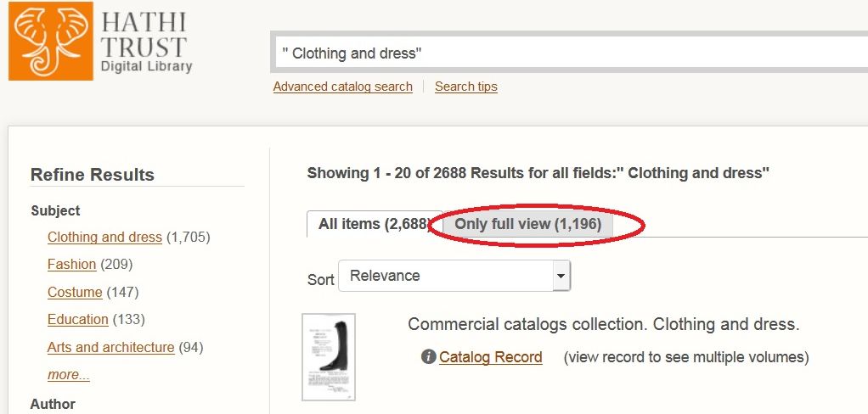The image size is (868, 414).
Task: Click the Subject facet heading
Action: tap(55, 210)
